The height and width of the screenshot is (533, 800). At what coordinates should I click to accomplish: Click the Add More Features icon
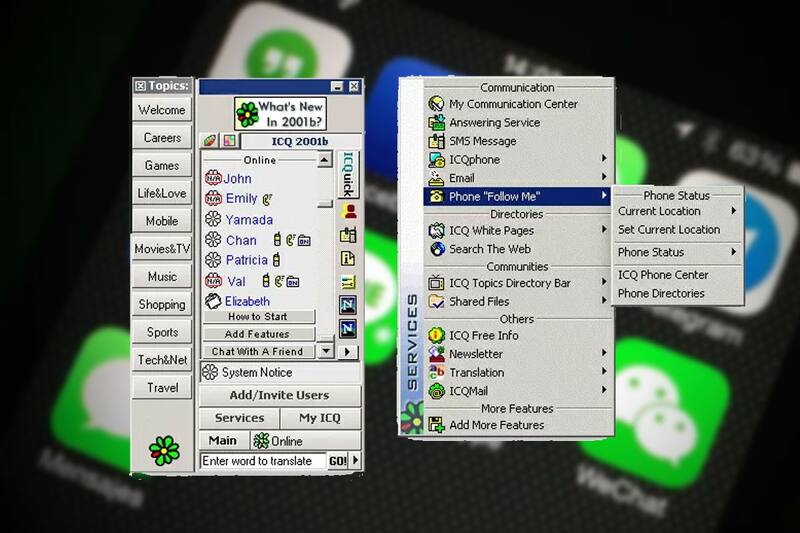click(436, 425)
